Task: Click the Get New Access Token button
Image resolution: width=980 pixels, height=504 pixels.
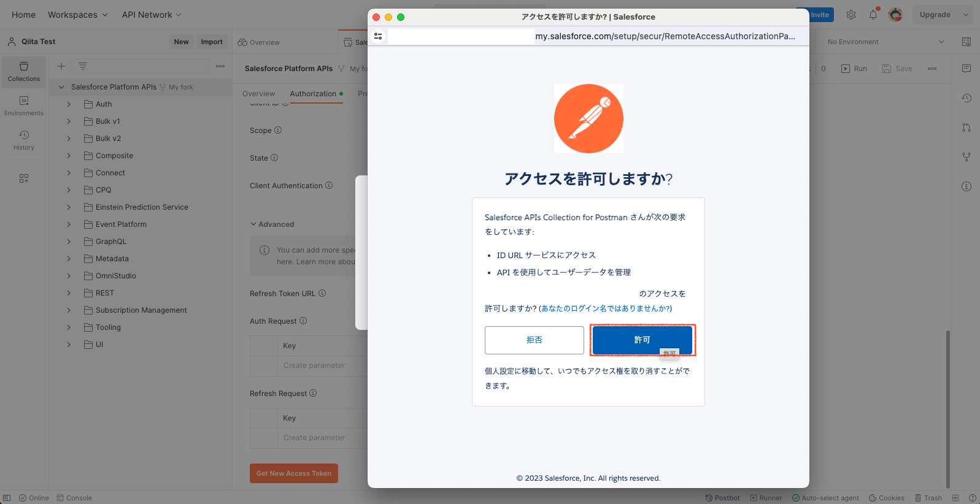Action: pos(294,473)
